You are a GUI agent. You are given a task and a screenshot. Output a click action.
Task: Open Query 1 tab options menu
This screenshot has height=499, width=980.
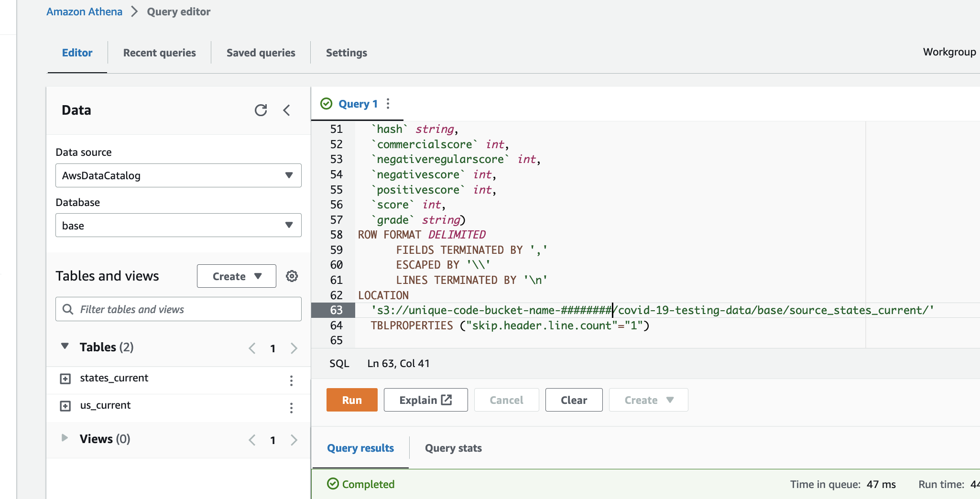point(388,104)
